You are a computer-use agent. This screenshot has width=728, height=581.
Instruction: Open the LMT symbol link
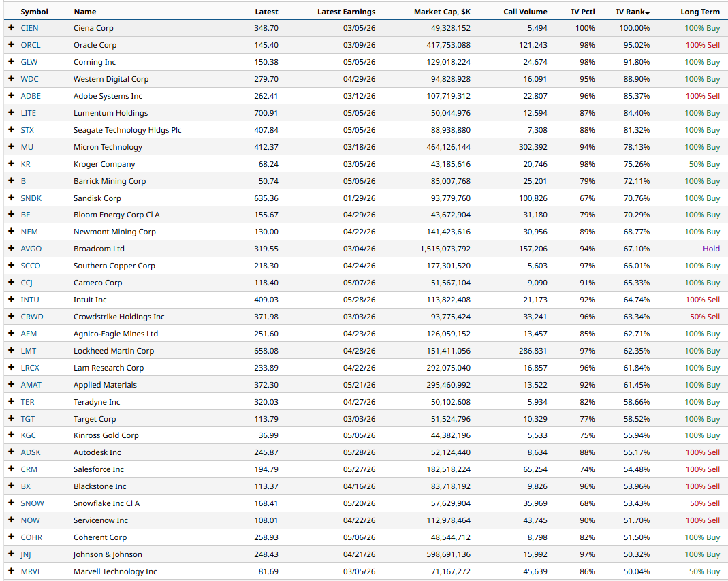29,351
